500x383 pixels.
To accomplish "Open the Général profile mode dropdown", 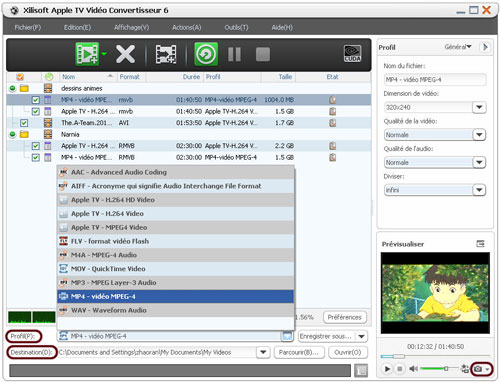I will pos(458,47).
